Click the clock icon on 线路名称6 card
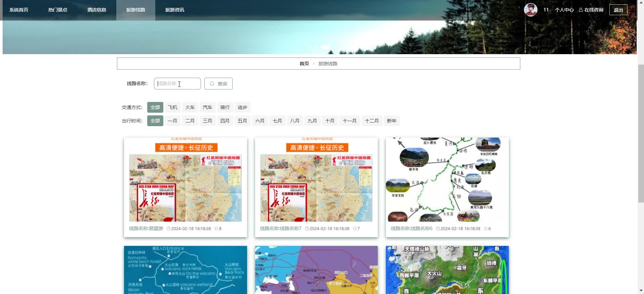Screen dimensions: 644x294 click(438, 229)
